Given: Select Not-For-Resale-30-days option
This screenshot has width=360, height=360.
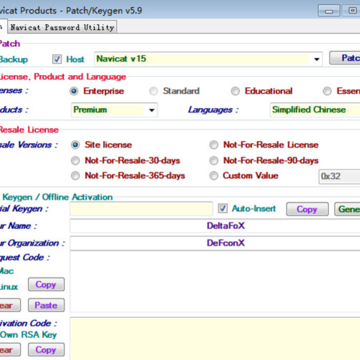Looking at the screenshot, I should click(76, 161).
